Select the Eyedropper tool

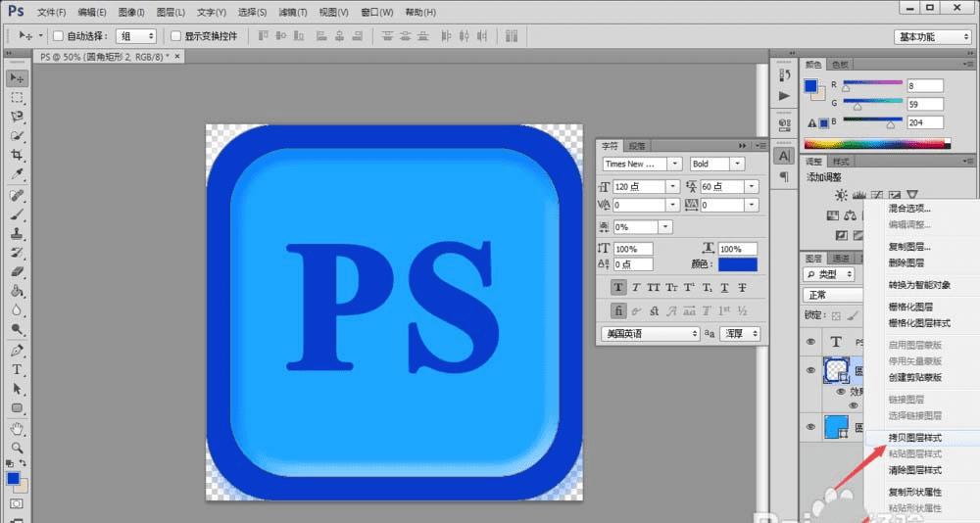coord(17,173)
